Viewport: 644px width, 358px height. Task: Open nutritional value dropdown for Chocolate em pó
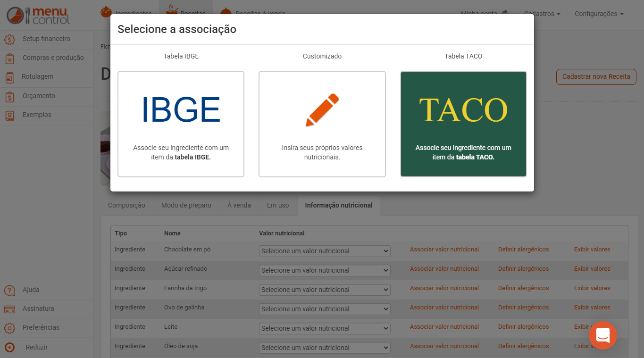click(325, 251)
